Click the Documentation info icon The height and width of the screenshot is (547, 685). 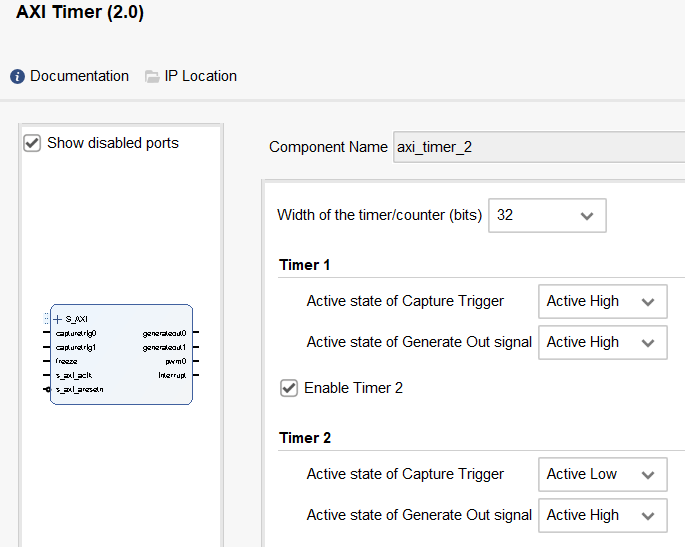(x=17, y=76)
